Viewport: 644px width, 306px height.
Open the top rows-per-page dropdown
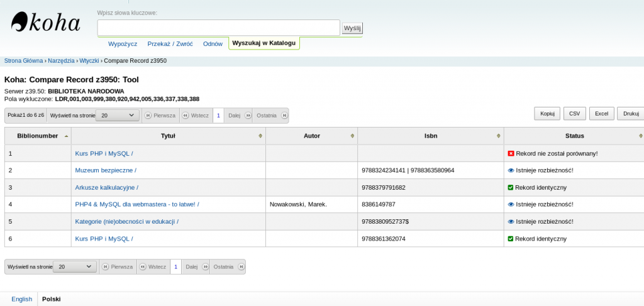point(118,116)
